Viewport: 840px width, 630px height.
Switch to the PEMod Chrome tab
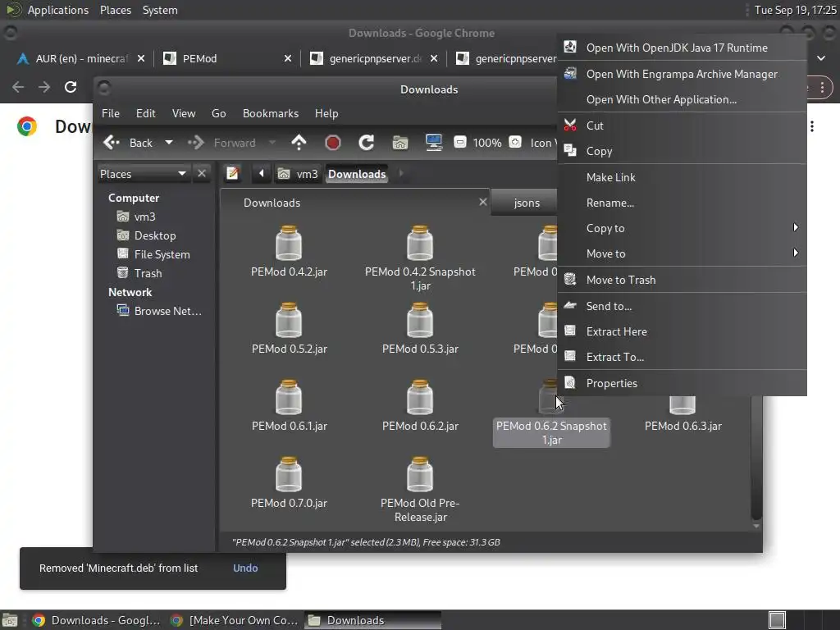tap(227, 58)
